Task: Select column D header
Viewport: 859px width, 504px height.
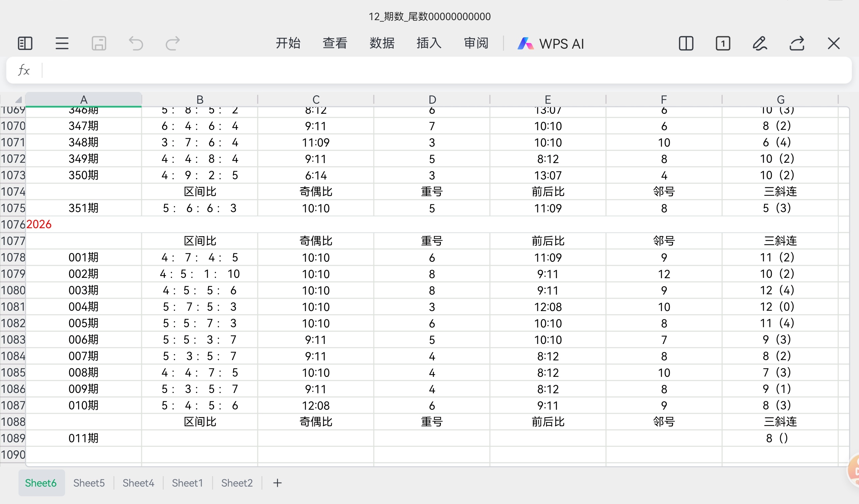Action: click(432, 100)
